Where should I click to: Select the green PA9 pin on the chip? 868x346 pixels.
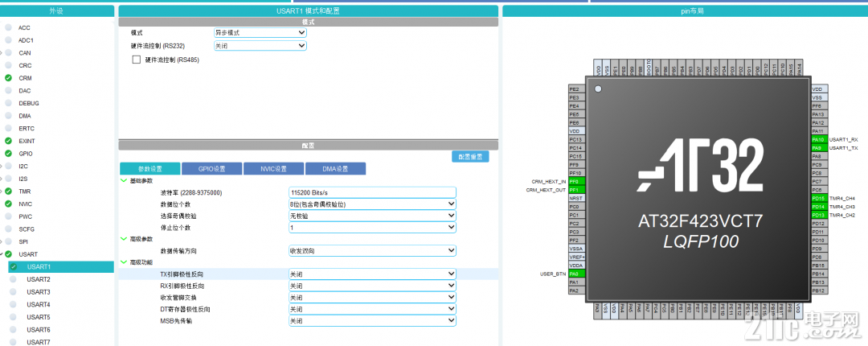[819, 148]
